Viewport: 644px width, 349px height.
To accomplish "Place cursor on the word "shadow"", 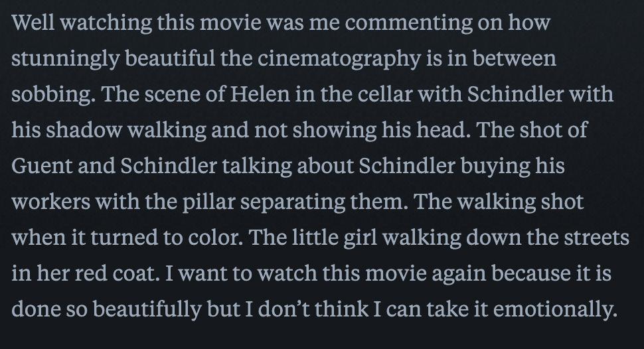I will click(84, 130).
